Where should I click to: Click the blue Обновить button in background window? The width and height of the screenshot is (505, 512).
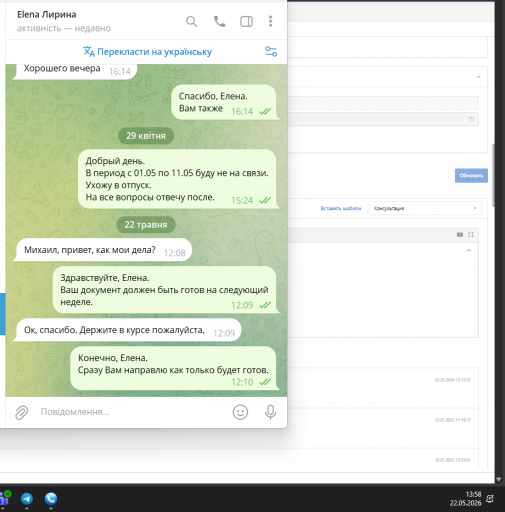click(471, 175)
